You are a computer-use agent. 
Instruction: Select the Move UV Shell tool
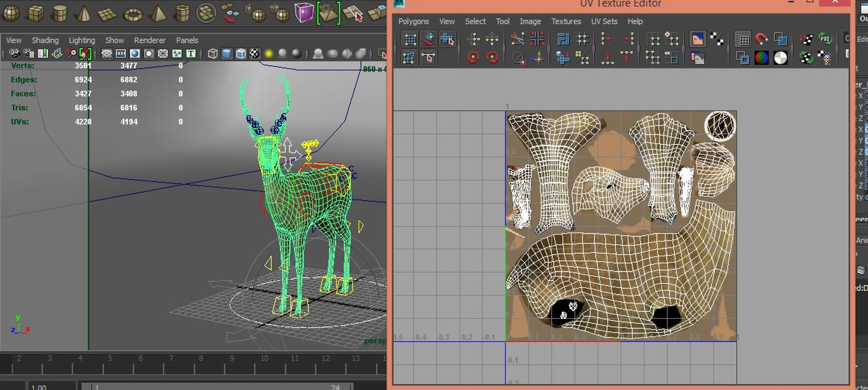448,39
